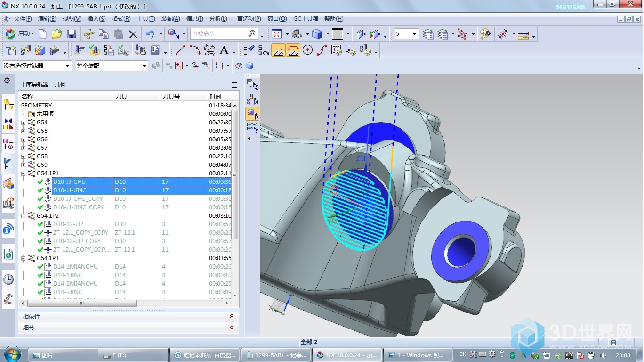Image resolution: width=644 pixels, height=362 pixels.
Task: Click the Edit Object Display palette icon
Action: pos(485,34)
